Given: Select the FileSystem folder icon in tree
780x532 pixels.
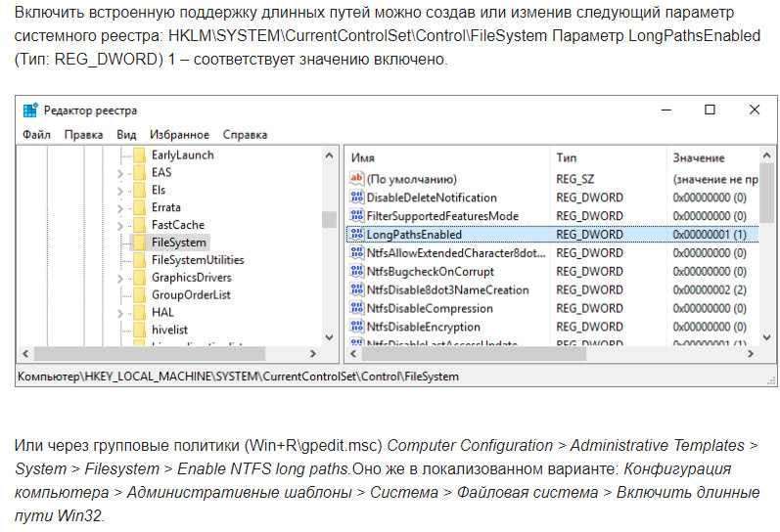Looking at the screenshot, I should (x=139, y=243).
